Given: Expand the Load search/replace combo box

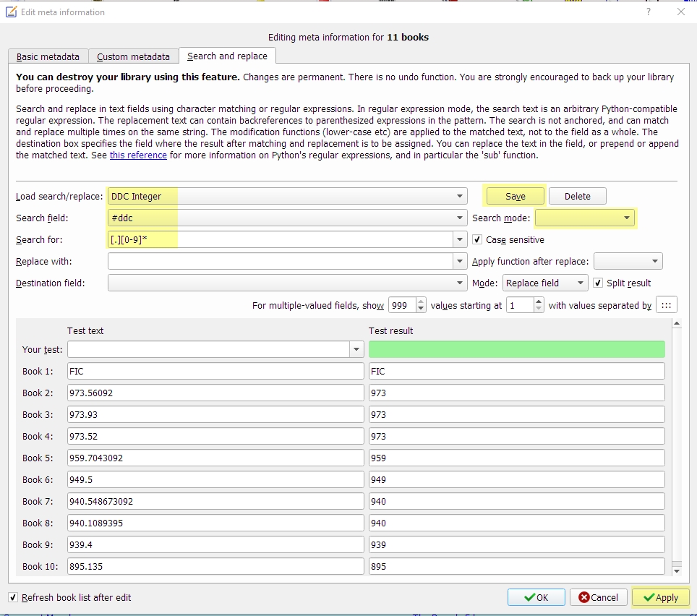Looking at the screenshot, I should [x=460, y=196].
